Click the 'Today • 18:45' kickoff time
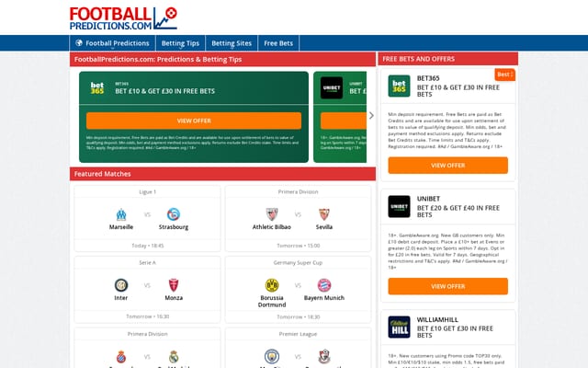 (x=147, y=246)
